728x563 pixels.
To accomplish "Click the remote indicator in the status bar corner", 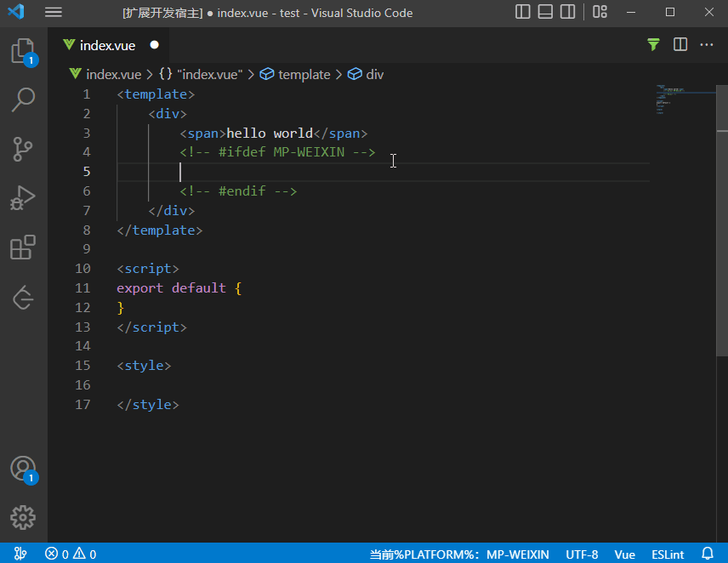I will click(x=20, y=554).
